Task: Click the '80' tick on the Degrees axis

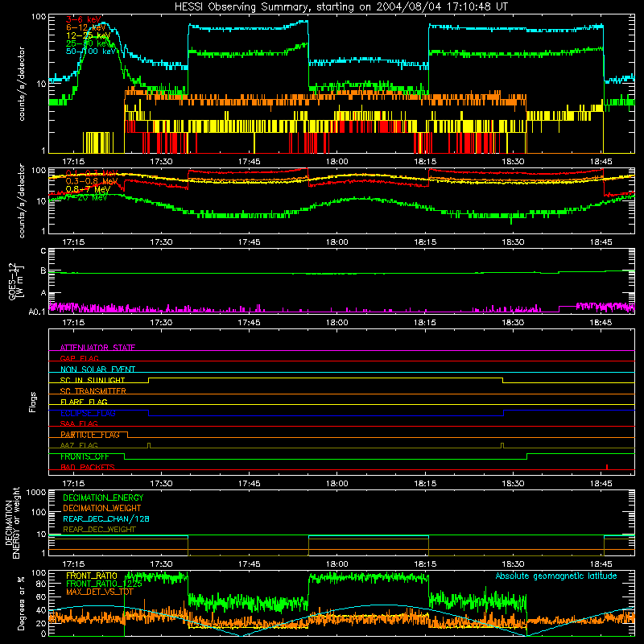Action: click(x=41, y=584)
